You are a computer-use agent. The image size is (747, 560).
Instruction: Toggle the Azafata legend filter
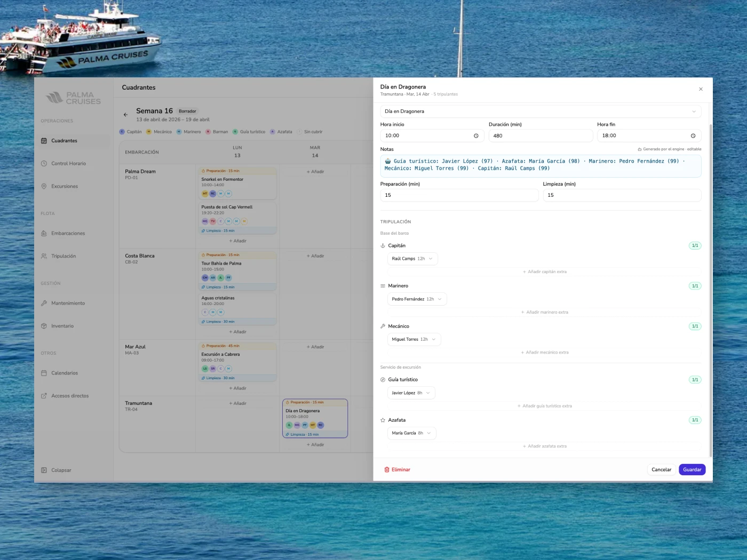281,132
